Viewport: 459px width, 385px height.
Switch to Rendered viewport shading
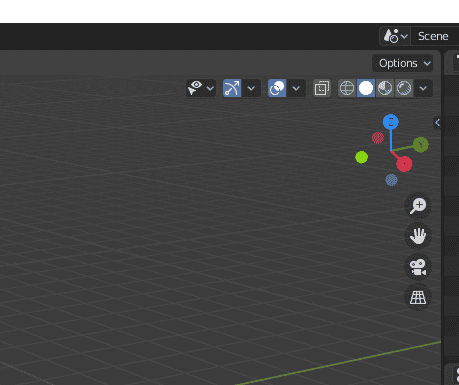pyautogui.click(x=404, y=88)
